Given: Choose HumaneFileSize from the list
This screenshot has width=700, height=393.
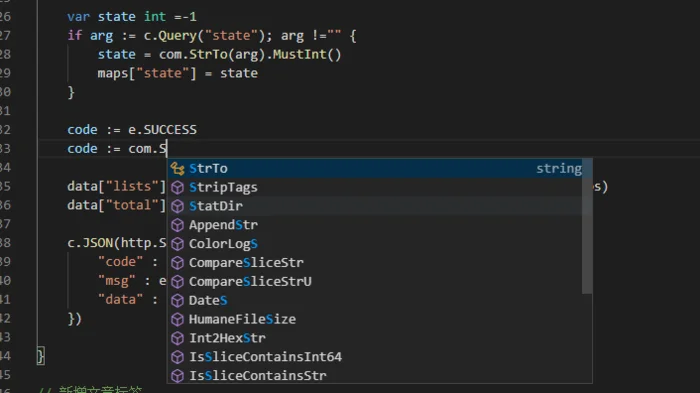Looking at the screenshot, I should (375, 319).
